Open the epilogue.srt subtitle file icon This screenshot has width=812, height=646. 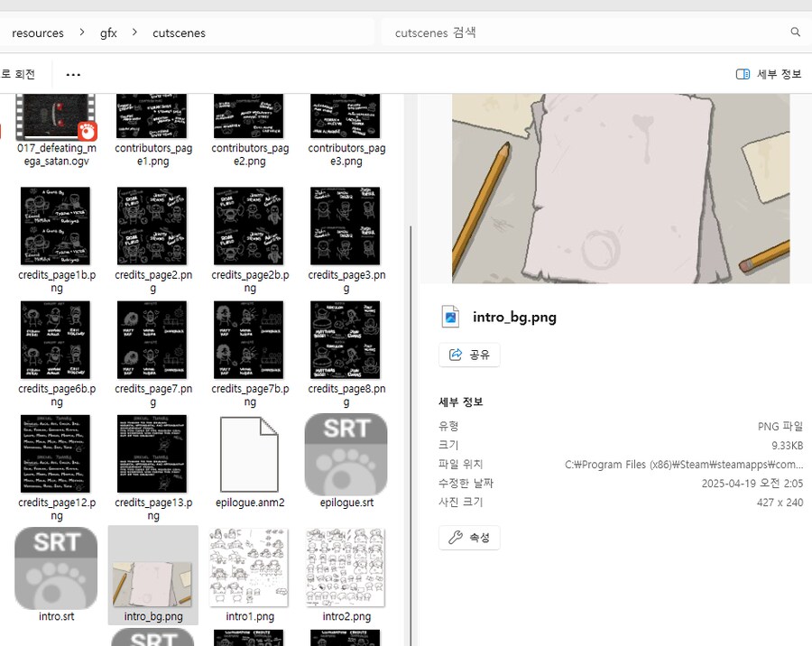(x=346, y=454)
